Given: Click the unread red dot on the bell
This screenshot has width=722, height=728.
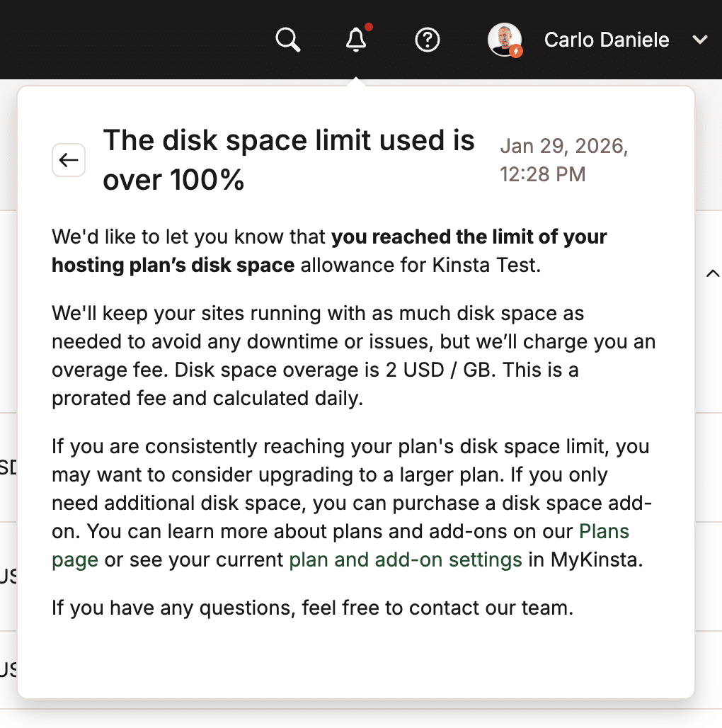Looking at the screenshot, I should point(368,28).
